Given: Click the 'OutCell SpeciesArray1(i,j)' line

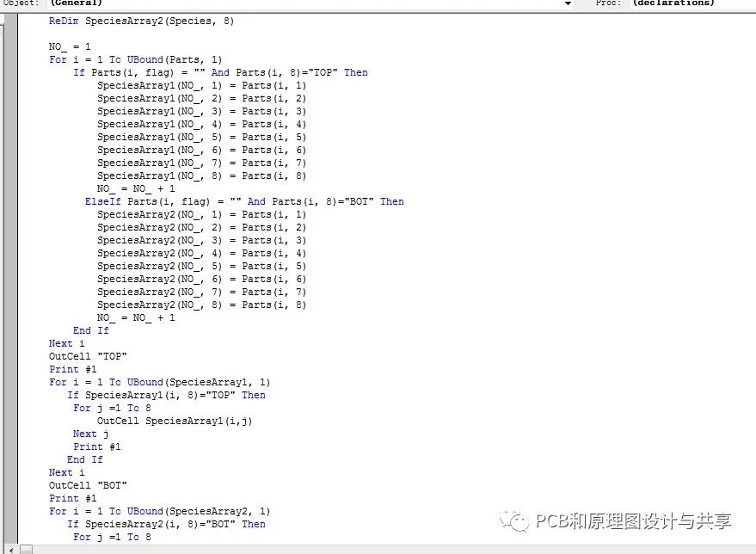Looking at the screenshot, I should [x=175, y=421].
